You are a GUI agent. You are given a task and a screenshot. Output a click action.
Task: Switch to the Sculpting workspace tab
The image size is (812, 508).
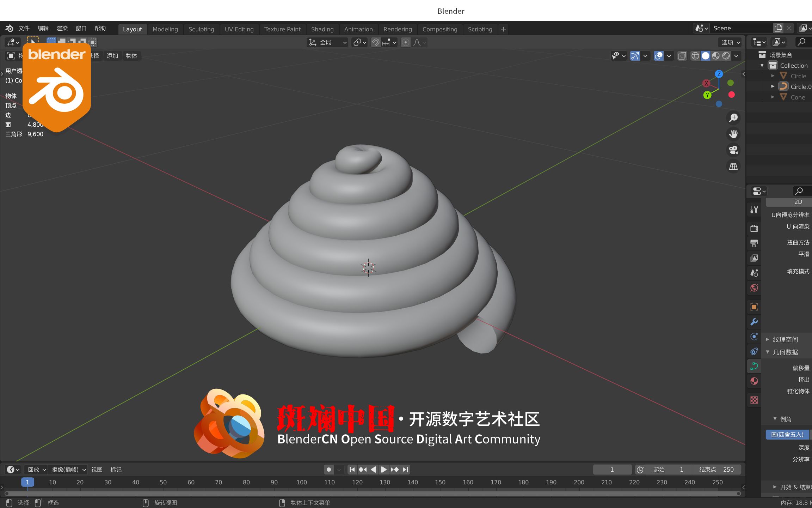tap(201, 29)
